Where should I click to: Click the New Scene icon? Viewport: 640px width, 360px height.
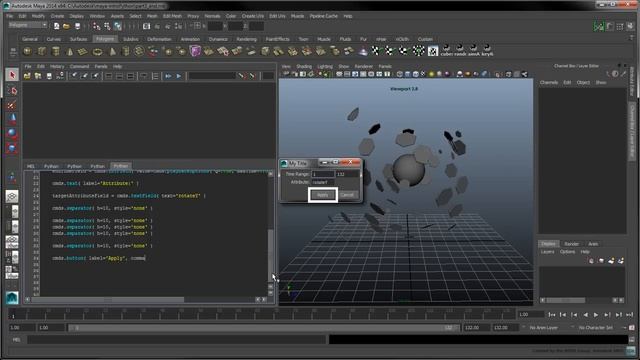pos(56,26)
